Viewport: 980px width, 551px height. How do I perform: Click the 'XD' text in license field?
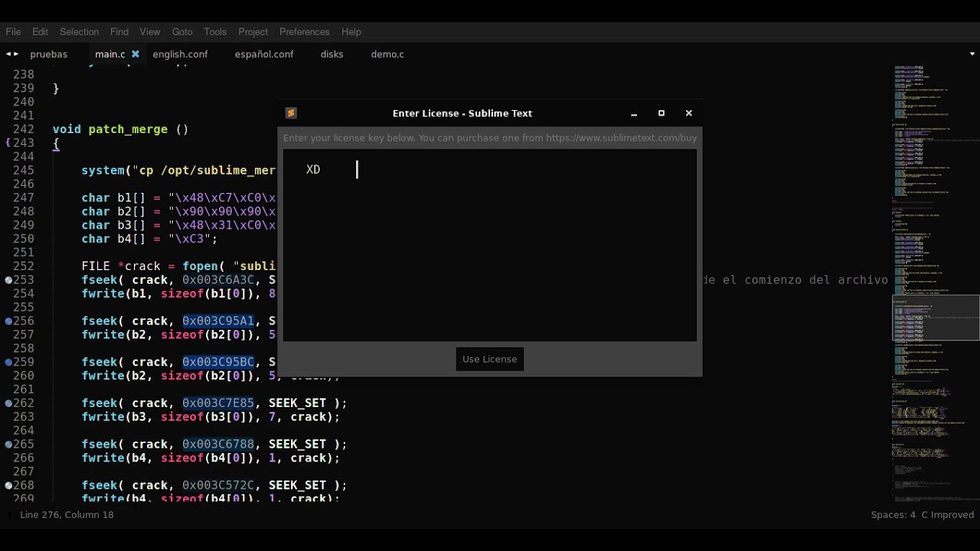(313, 170)
